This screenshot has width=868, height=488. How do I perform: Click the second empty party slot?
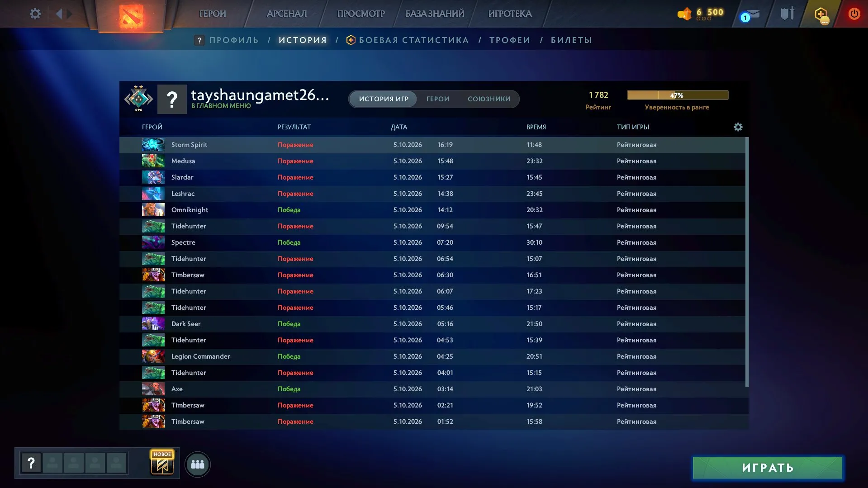click(x=74, y=463)
